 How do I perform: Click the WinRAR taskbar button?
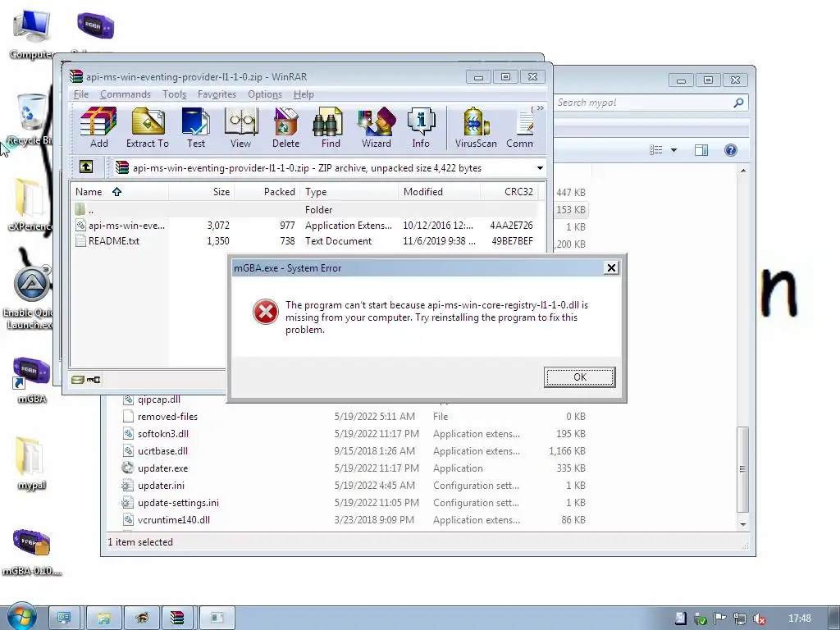[x=177, y=618]
